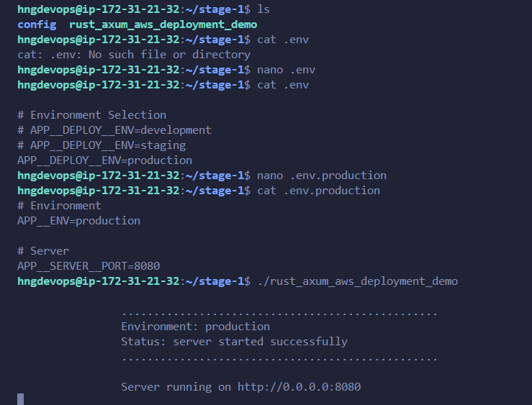
Task: Click the http://0.0.0.0:8080 server URL
Action: [x=299, y=387]
